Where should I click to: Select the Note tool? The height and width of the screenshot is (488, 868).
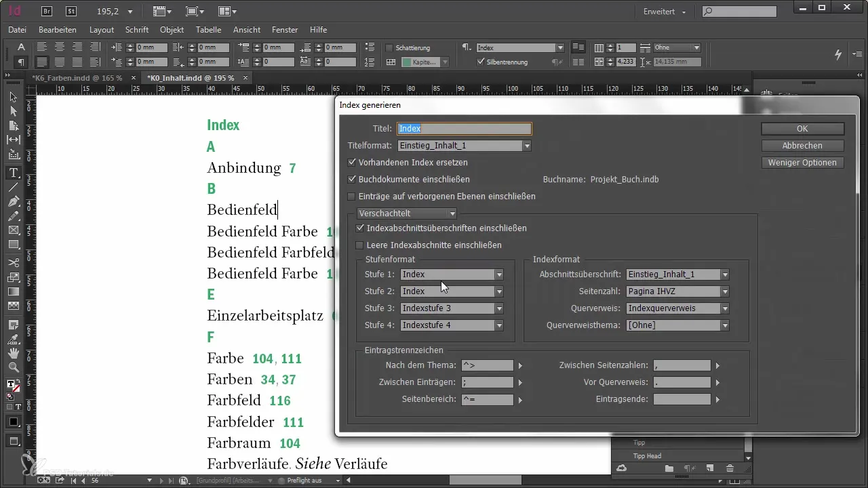[13, 325]
